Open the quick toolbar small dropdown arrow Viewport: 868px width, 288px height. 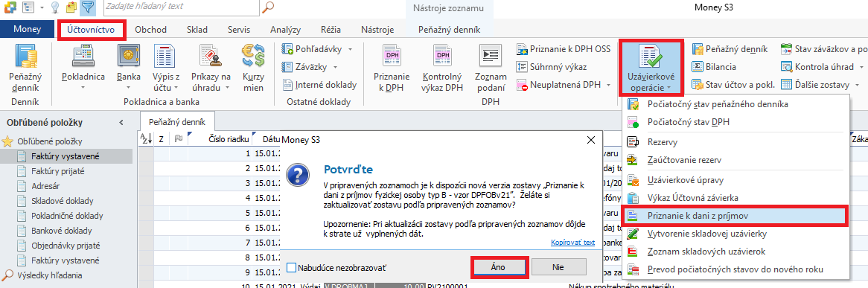42,7
